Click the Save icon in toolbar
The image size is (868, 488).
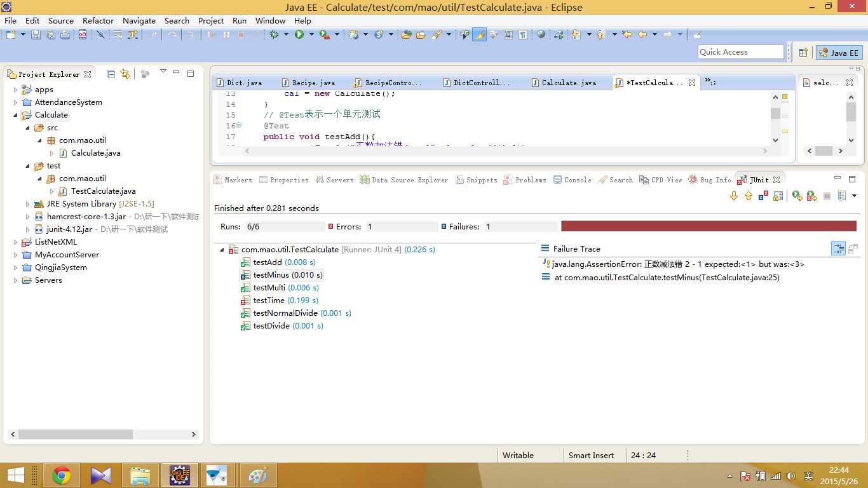36,34
